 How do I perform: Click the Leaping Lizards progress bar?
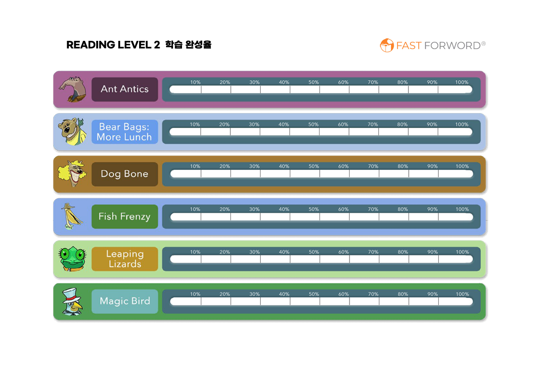[x=322, y=260]
